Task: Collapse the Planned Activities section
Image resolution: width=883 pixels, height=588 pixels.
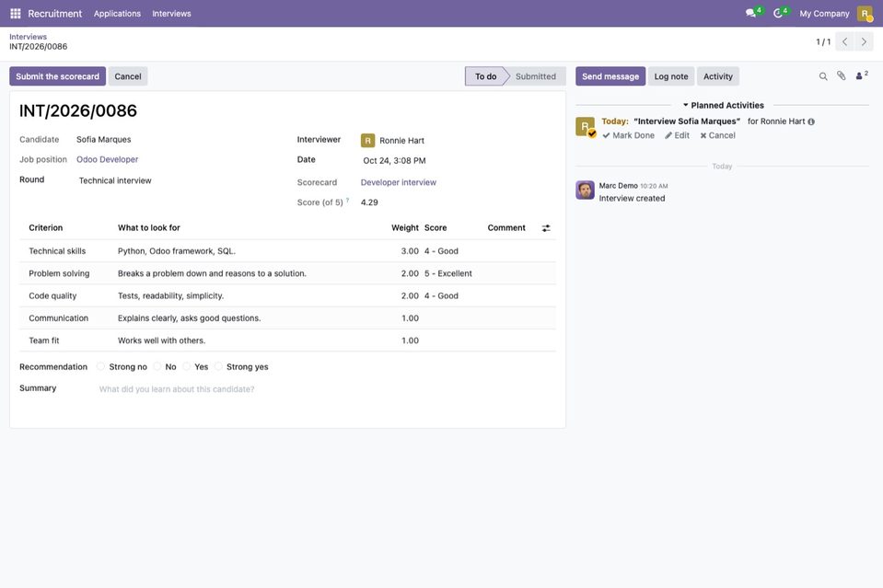Action: (723, 105)
